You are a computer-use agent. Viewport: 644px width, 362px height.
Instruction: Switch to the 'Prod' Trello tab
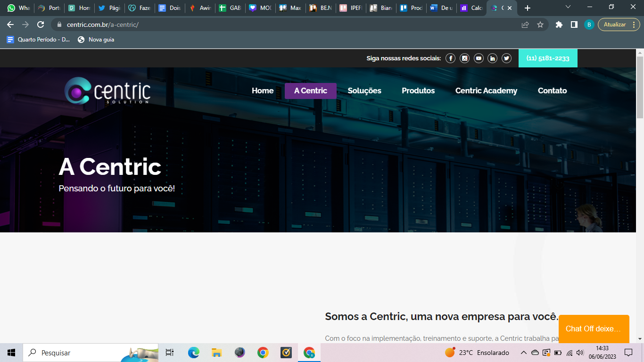point(411,8)
